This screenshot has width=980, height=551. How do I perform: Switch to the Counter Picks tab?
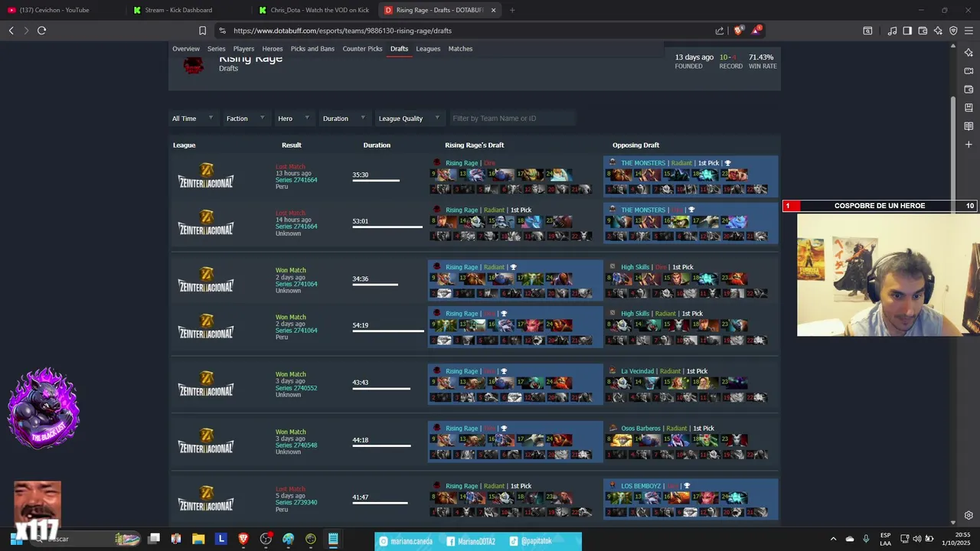coord(362,49)
